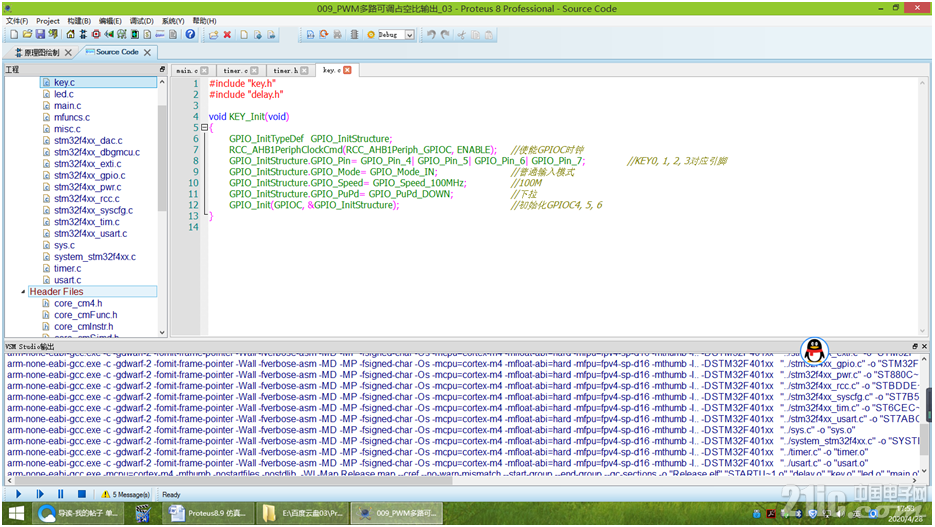Image resolution: width=935 pixels, height=527 pixels.
Task: Undock the 工程 project panel
Action: tap(162, 69)
